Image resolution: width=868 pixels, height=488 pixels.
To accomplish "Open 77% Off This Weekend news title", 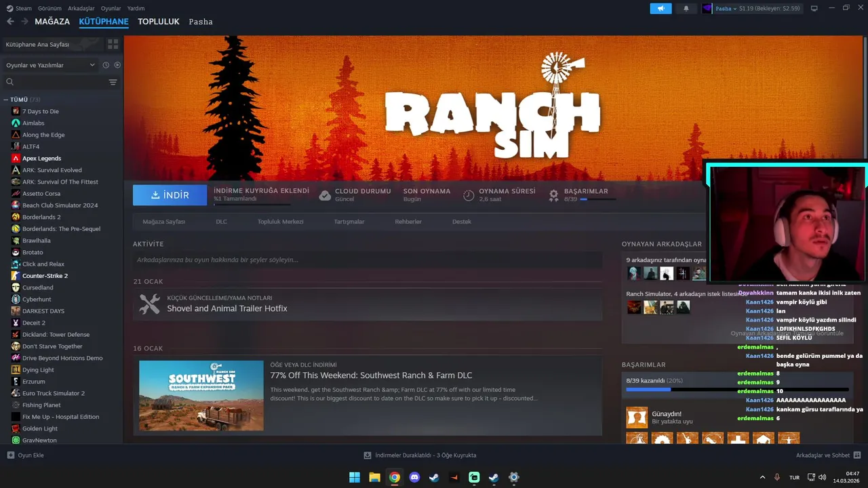I will [x=371, y=375].
